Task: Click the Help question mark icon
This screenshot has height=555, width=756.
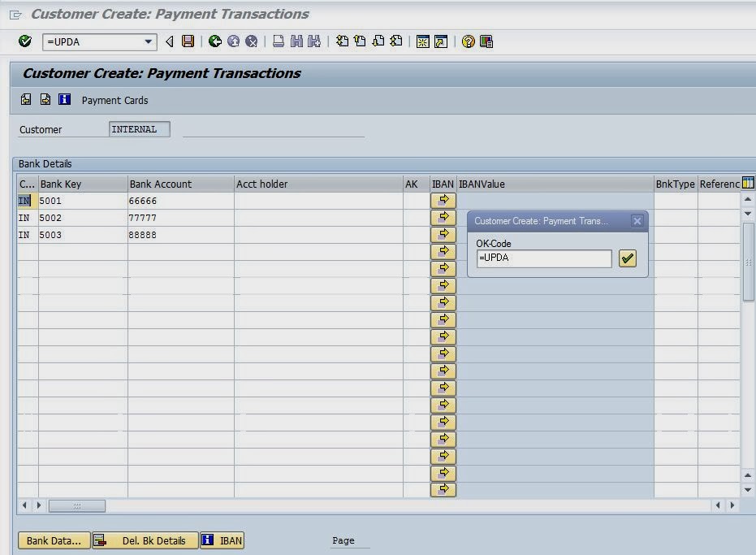Action: (x=468, y=41)
